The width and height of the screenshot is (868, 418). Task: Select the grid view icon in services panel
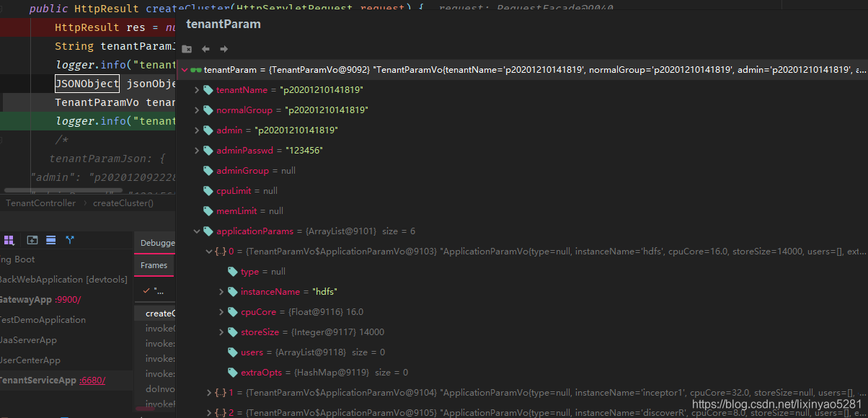pyautogui.click(x=9, y=240)
